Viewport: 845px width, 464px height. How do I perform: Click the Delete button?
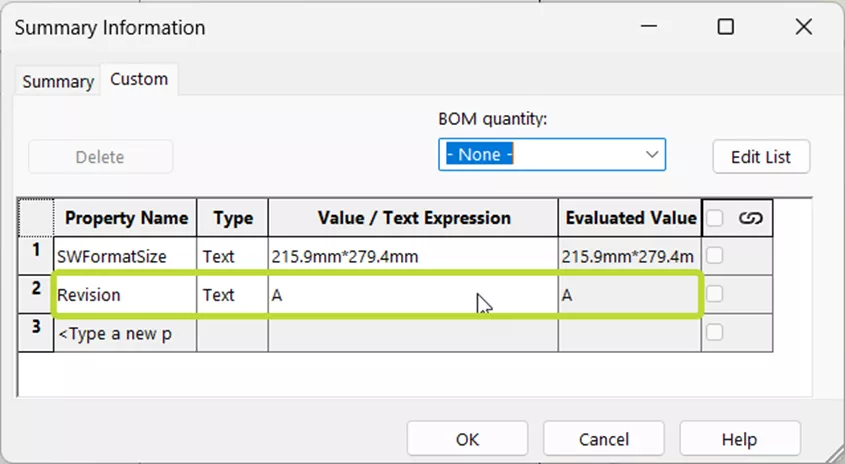(x=100, y=157)
